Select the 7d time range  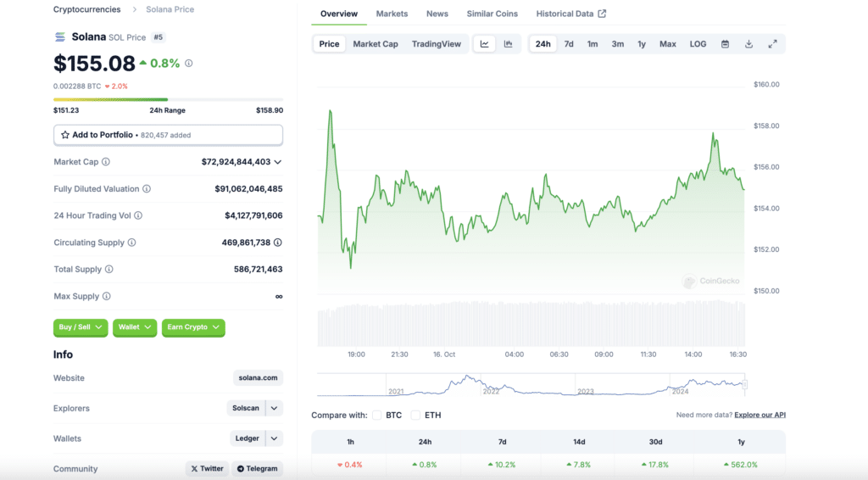pos(569,44)
